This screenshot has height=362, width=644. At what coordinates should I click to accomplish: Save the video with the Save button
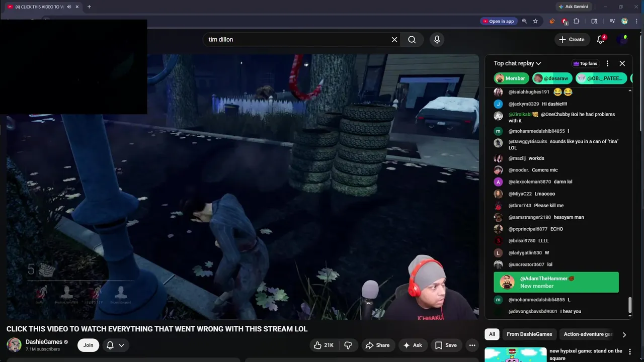[x=446, y=345]
